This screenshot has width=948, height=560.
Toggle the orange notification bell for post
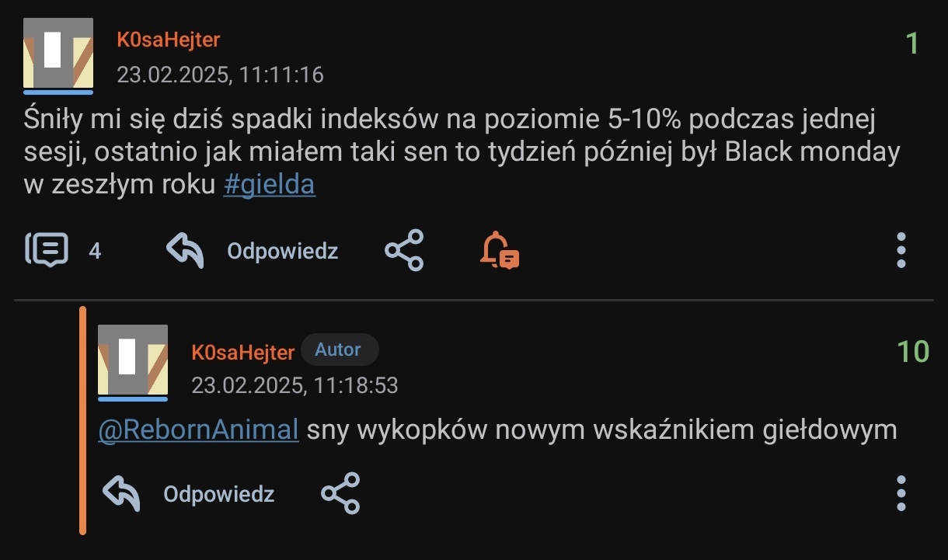point(500,250)
